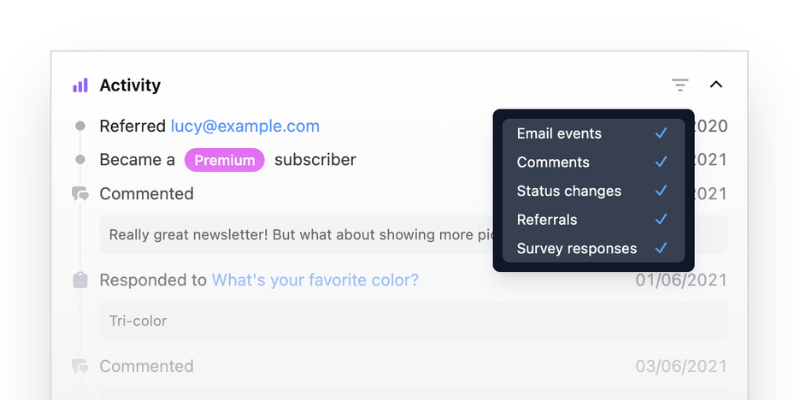The height and width of the screenshot is (400, 800).
Task: Select Email events menu entry
Action: point(593,133)
